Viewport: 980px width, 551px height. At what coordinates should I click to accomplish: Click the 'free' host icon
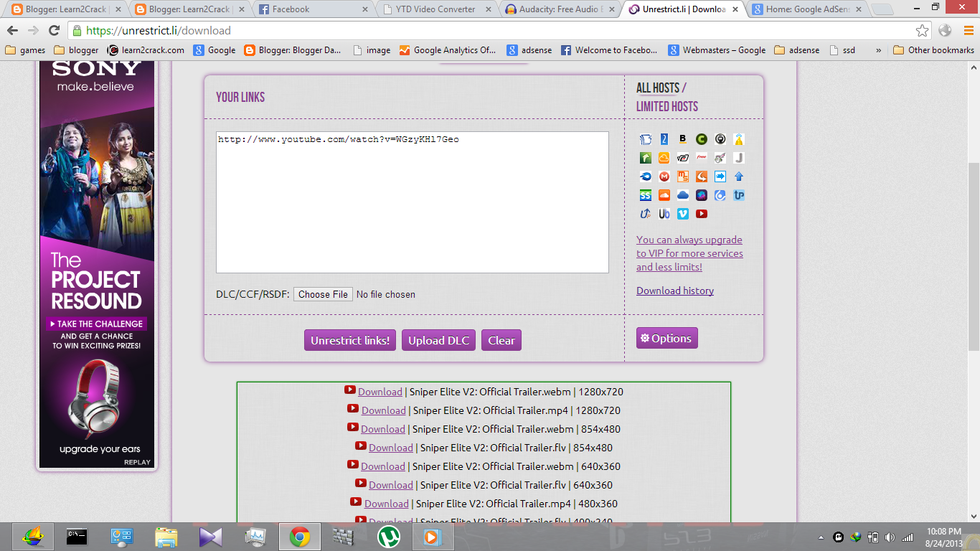[702, 158]
